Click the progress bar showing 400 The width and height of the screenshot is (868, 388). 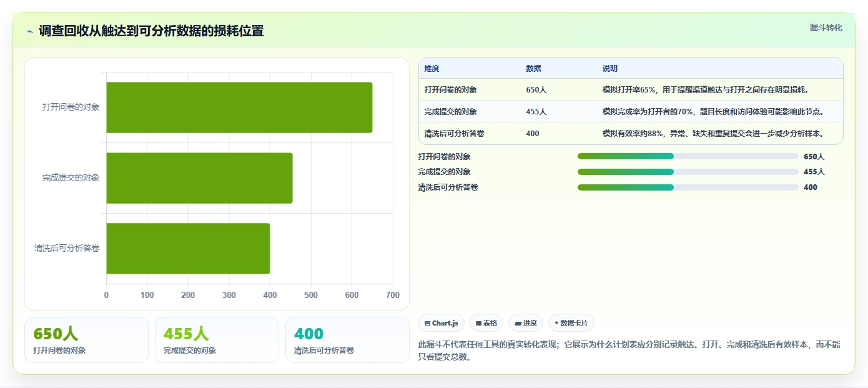688,187
